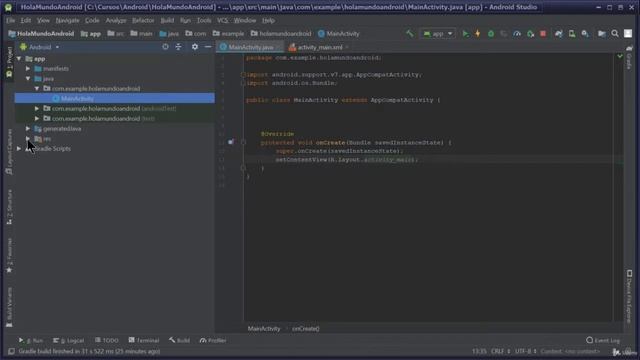This screenshot has width=640, height=360.
Task: Toggle the 1: Project side panel
Action: (9, 62)
